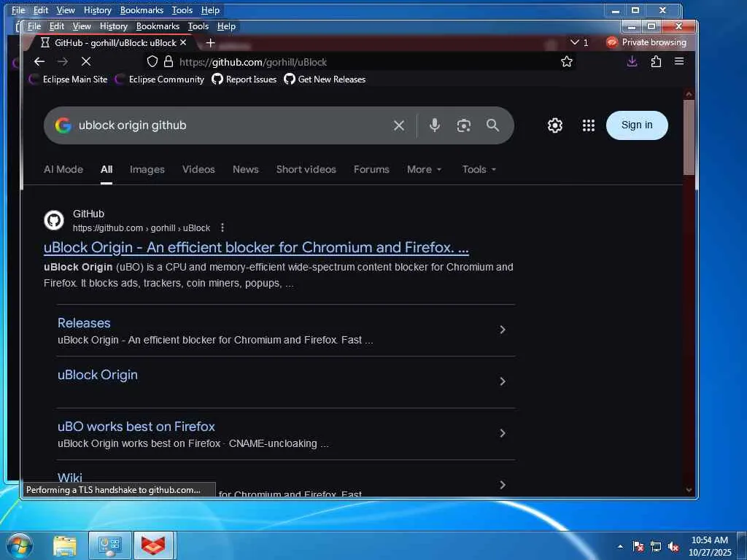Screen dimensions: 747x560
Task: Open Help menu in the back window
Action: (x=210, y=10)
